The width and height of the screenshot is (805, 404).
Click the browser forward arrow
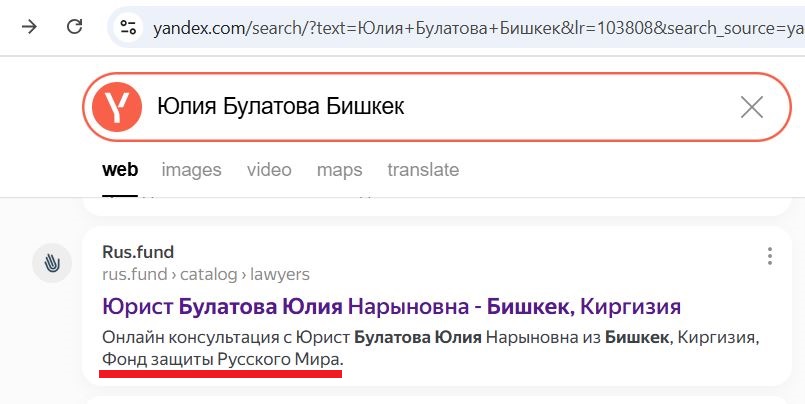(29, 27)
